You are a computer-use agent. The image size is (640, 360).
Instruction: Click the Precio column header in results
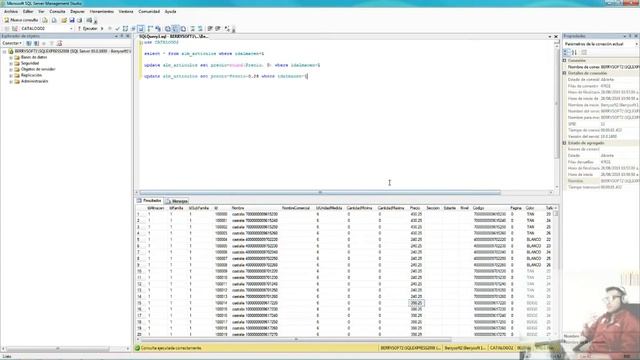416,208
